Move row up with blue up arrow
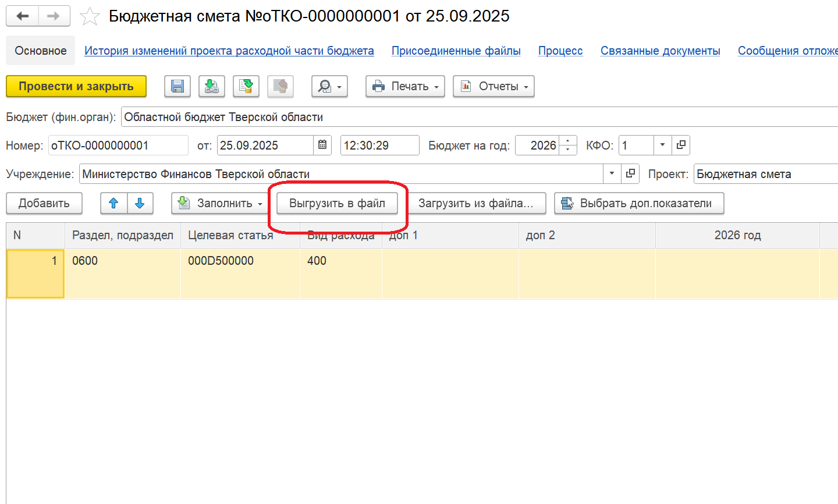 coord(113,203)
